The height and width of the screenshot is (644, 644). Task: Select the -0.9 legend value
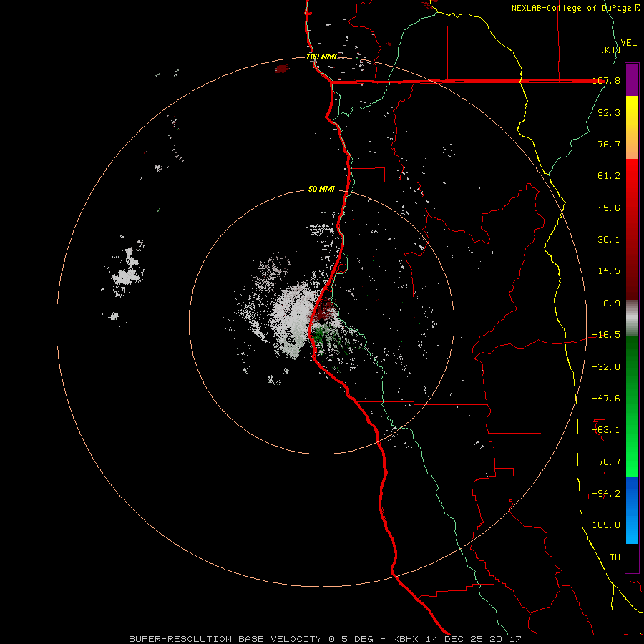coord(609,303)
